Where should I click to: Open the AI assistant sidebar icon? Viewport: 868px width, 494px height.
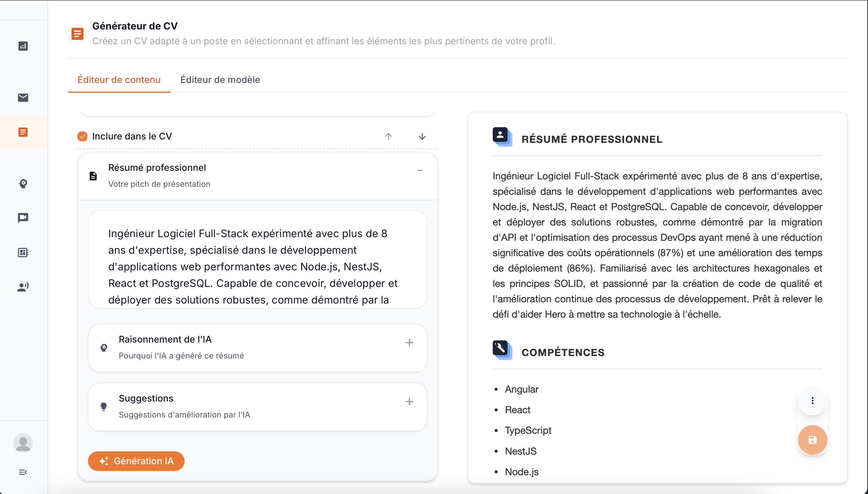coord(23,184)
